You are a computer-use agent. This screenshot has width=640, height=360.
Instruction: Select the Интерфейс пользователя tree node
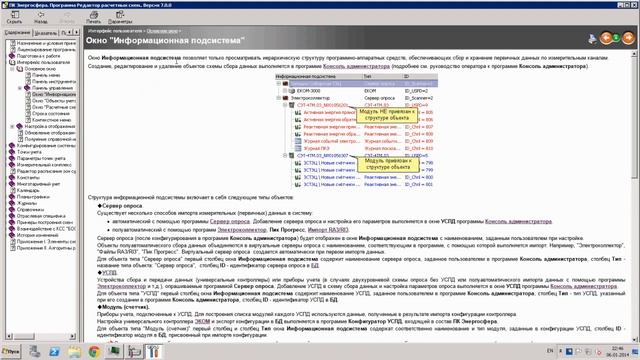[43, 62]
